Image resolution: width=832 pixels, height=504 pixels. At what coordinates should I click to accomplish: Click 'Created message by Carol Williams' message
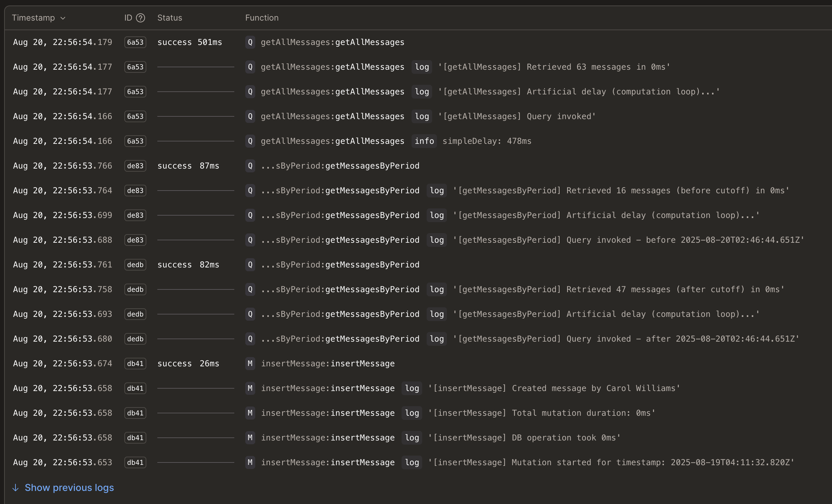click(554, 388)
